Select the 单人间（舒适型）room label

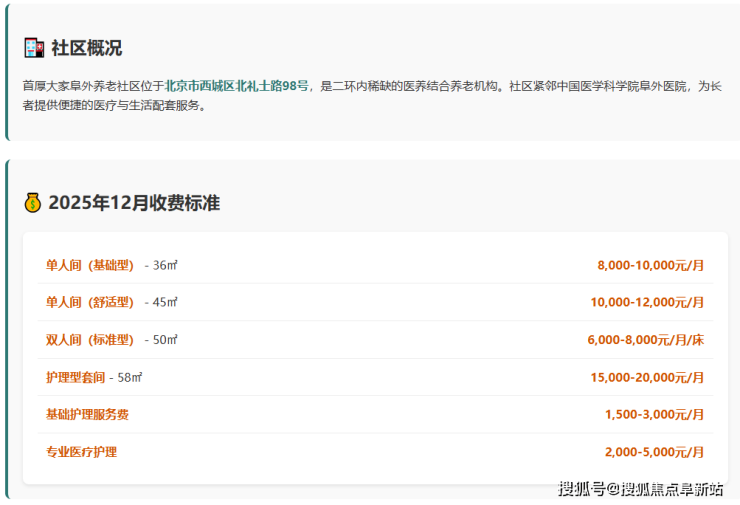90,302
